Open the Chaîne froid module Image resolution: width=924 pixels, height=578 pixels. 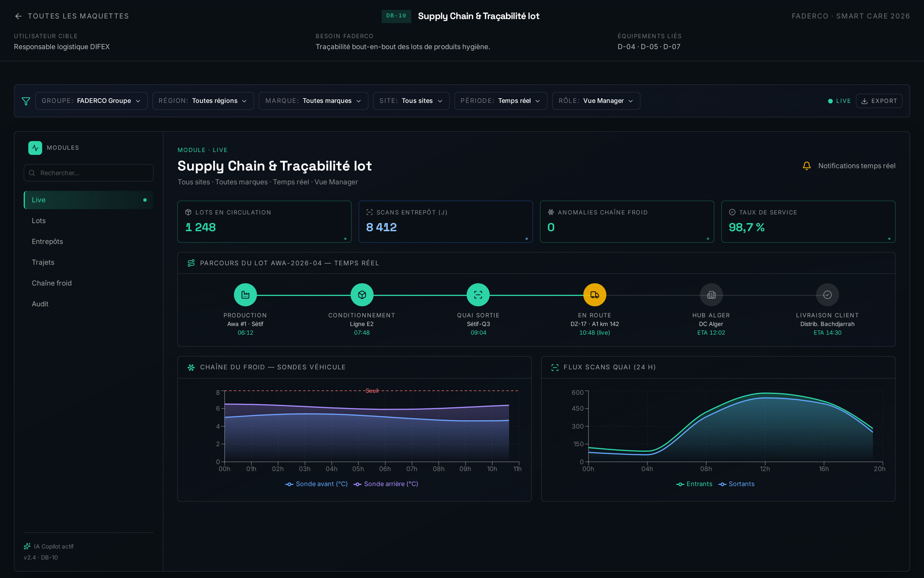(89, 283)
